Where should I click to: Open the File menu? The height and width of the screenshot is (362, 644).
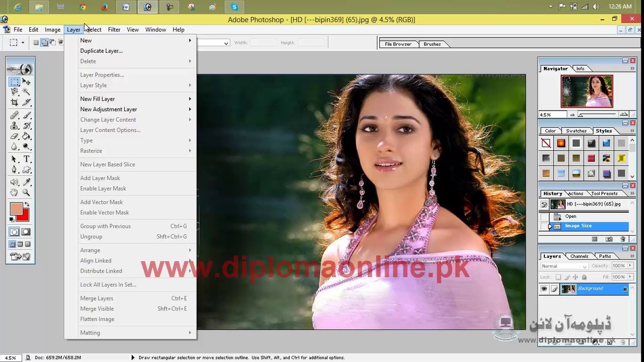pyautogui.click(x=18, y=30)
